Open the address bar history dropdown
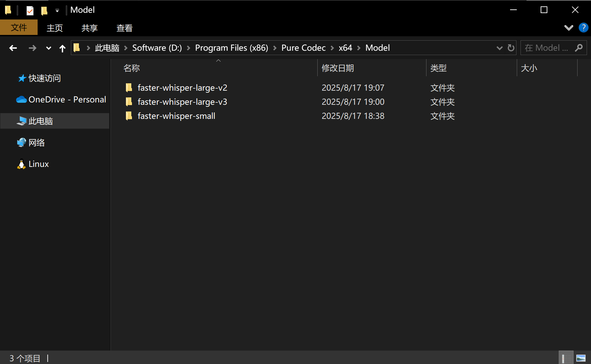This screenshot has height=364, width=591. click(x=499, y=48)
